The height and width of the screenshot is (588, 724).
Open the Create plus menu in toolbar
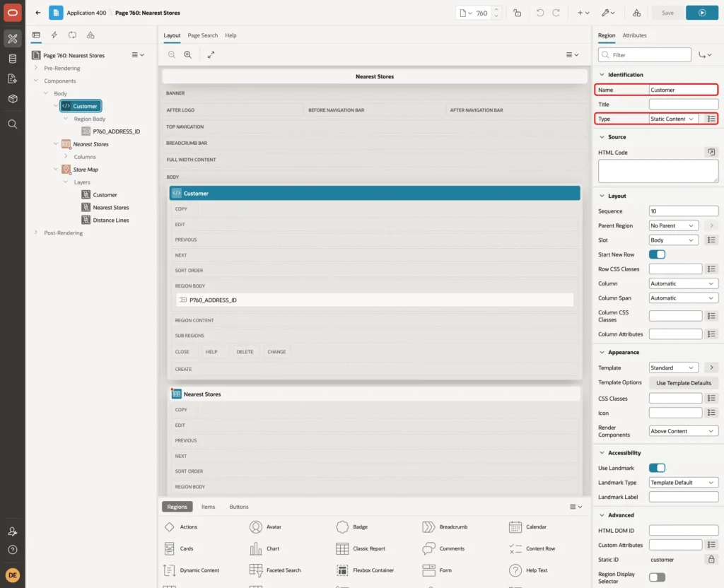click(583, 13)
